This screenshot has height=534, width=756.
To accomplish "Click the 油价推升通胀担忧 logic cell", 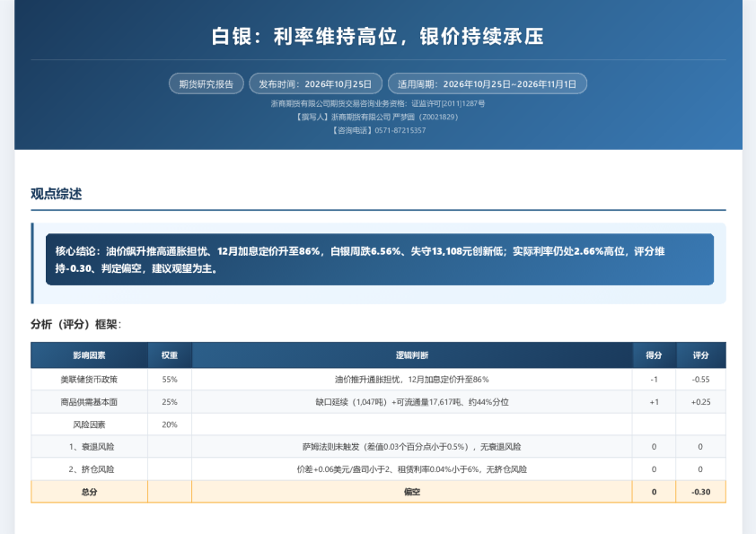I will [x=412, y=380].
